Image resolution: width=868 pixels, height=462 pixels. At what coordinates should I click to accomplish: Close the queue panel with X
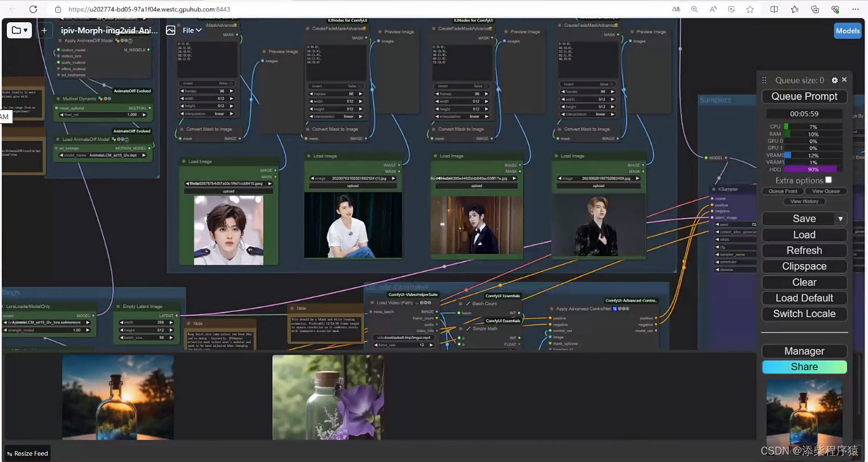pyautogui.click(x=844, y=80)
